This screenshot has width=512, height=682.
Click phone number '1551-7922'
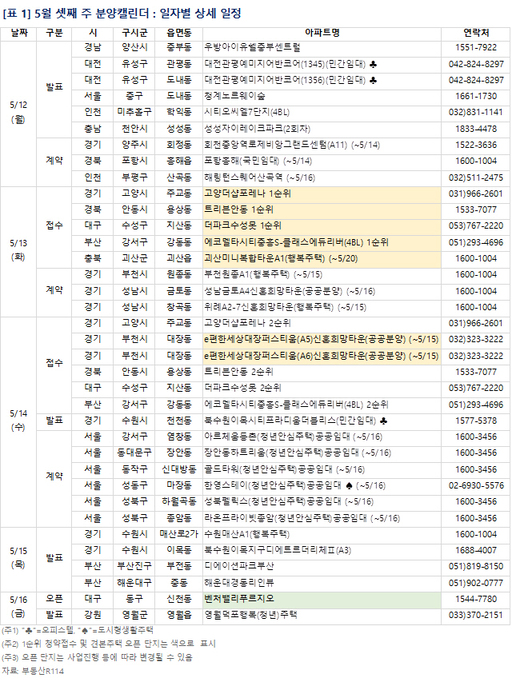pyautogui.click(x=476, y=47)
